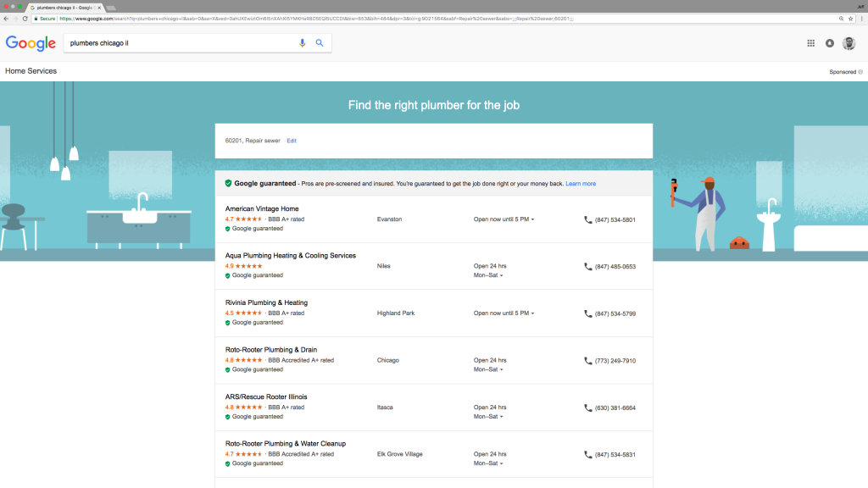The height and width of the screenshot is (488, 868).
Task: Click the Sponsored info icon
Action: tap(860, 72)
